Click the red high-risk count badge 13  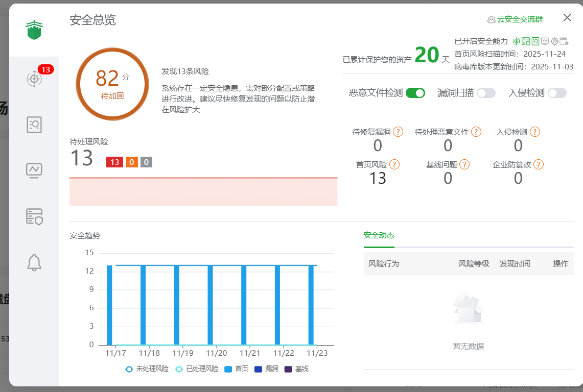coord(114,162)
